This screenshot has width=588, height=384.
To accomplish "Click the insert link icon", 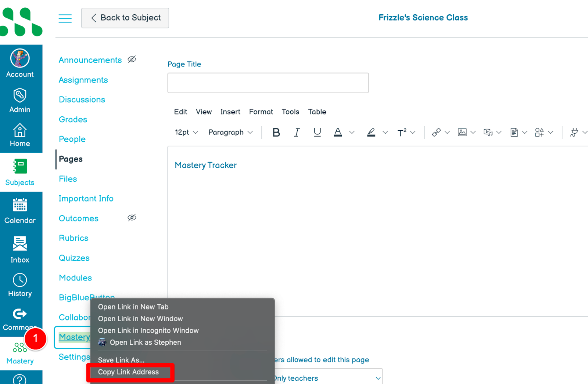I will pyautogui.click(x=436, y=132).
